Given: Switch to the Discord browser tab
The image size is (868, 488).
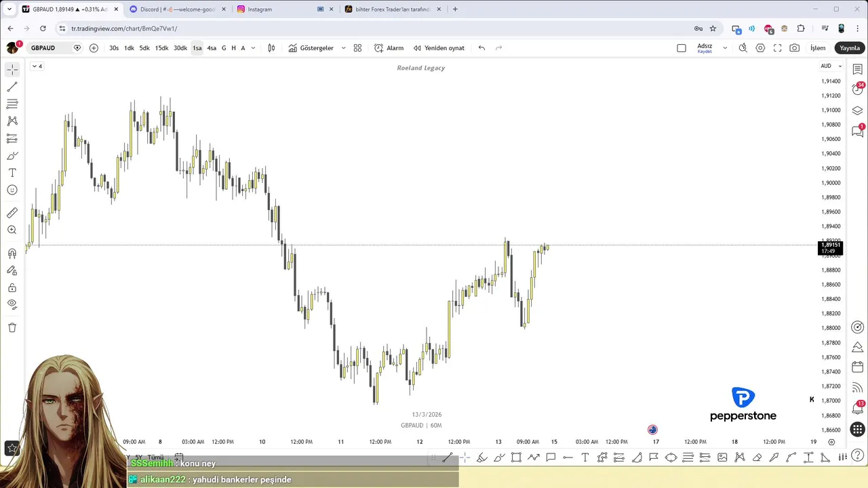Looking at the screenshot, I should (x=177, y=9).
